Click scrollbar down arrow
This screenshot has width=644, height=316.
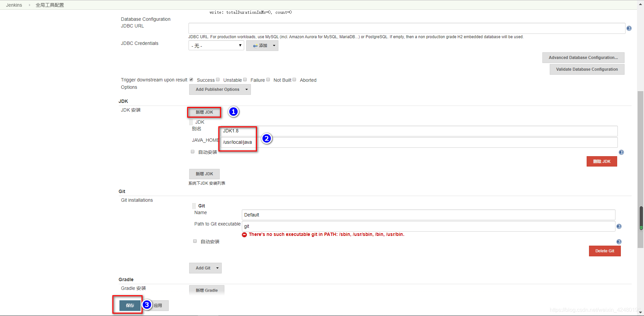[641, 313]
